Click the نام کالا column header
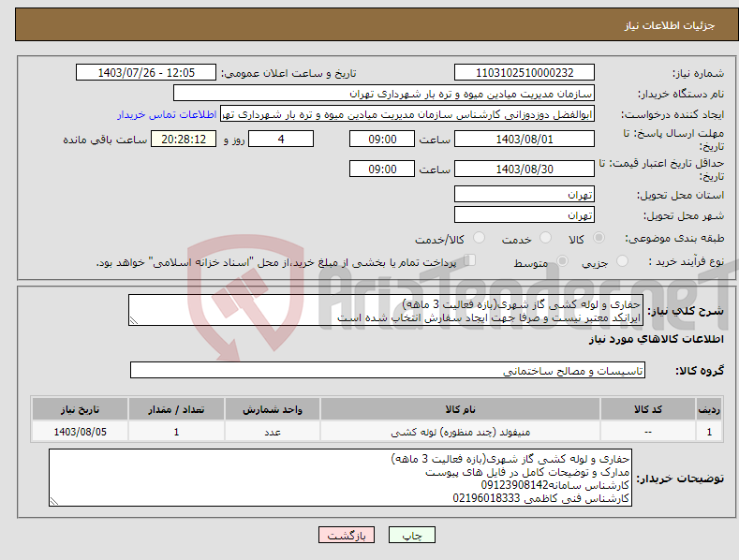The image size is (739, 560). tap(460, 409)
